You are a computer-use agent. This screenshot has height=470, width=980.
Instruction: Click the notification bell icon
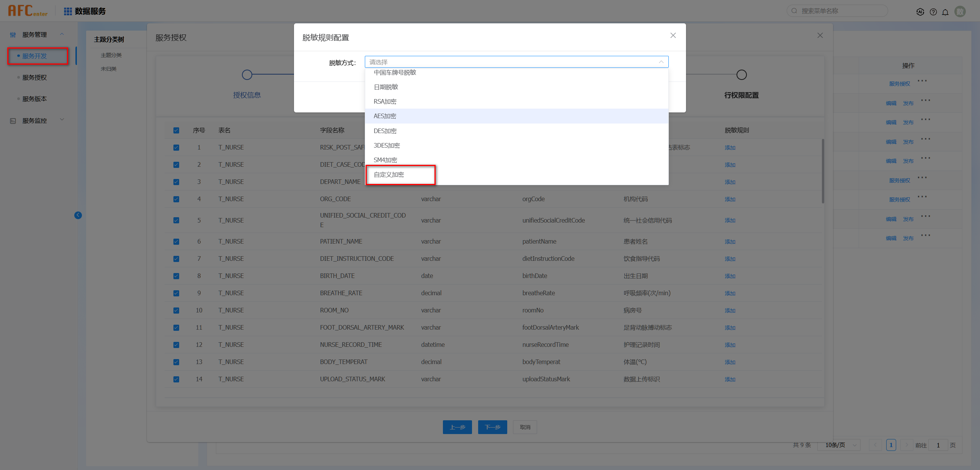click(x=945, y=12)
